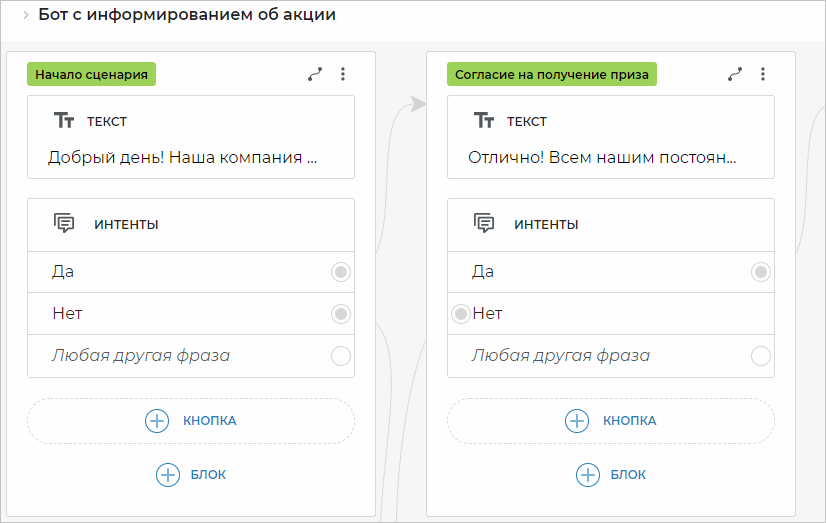
Task: Open three-dot menu of Начало сценария block
Action: click(x=343, y=74)
